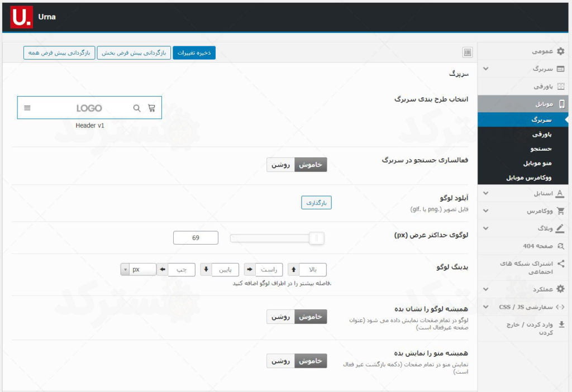Click the logo maximum width slider handle
The image size is (572, 392).
click(316, 237)
